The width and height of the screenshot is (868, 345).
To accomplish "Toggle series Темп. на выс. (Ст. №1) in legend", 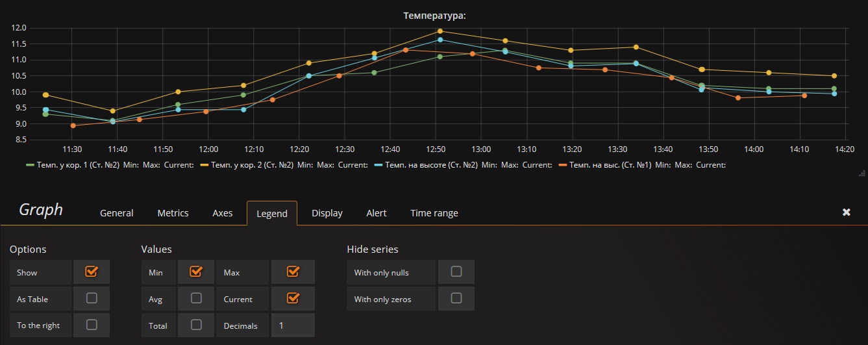I will [x=610, y=165].
